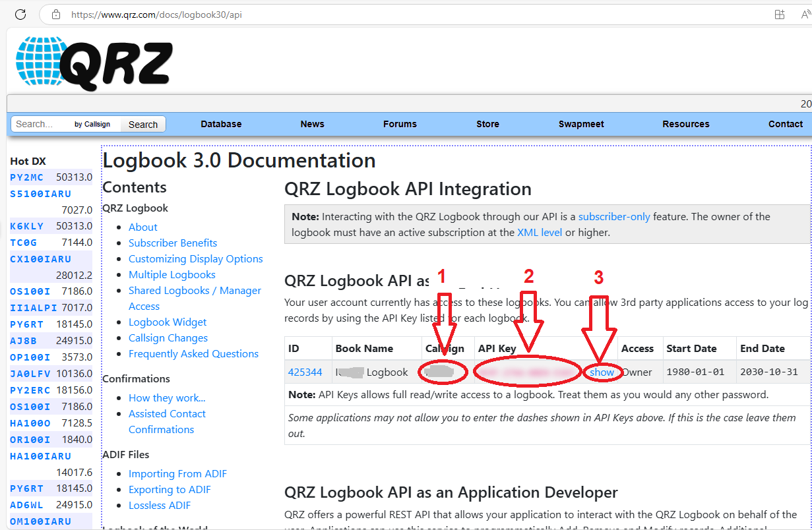
Task: Go to Subscriber Benefits in Contents
Action: coord(173,243)
